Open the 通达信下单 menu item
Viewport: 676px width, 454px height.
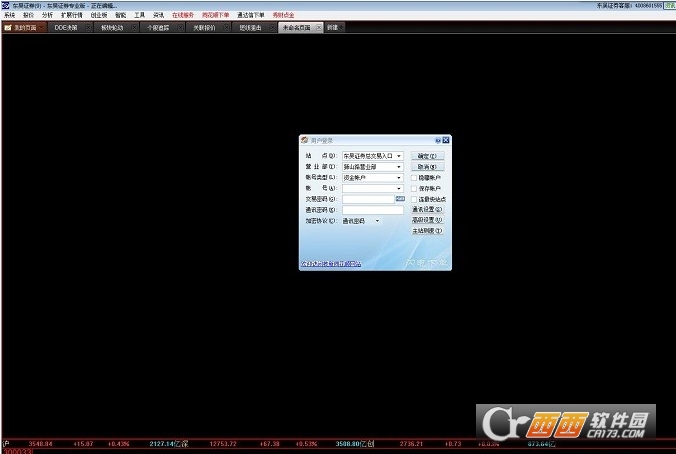[x=250, y=15]
